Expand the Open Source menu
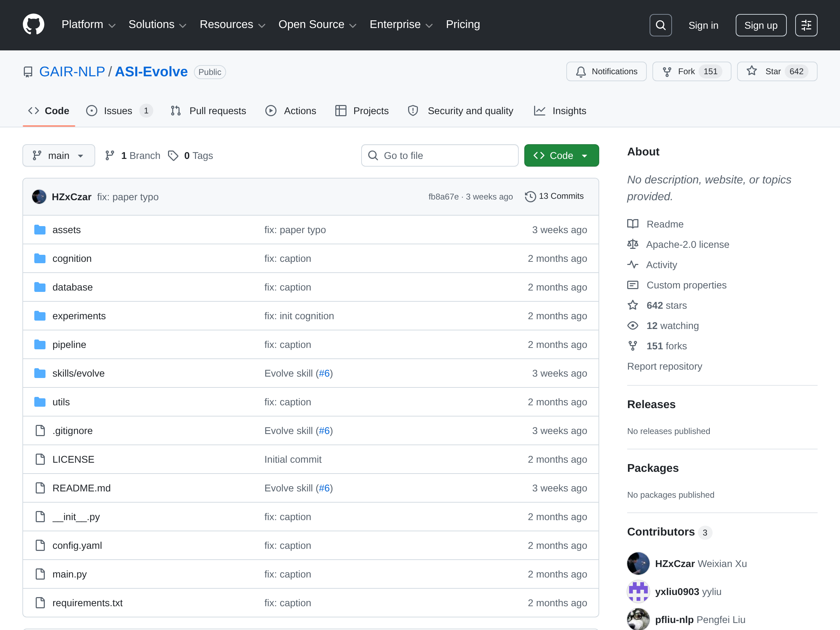840x630 pixels. (x=317, y=25)
